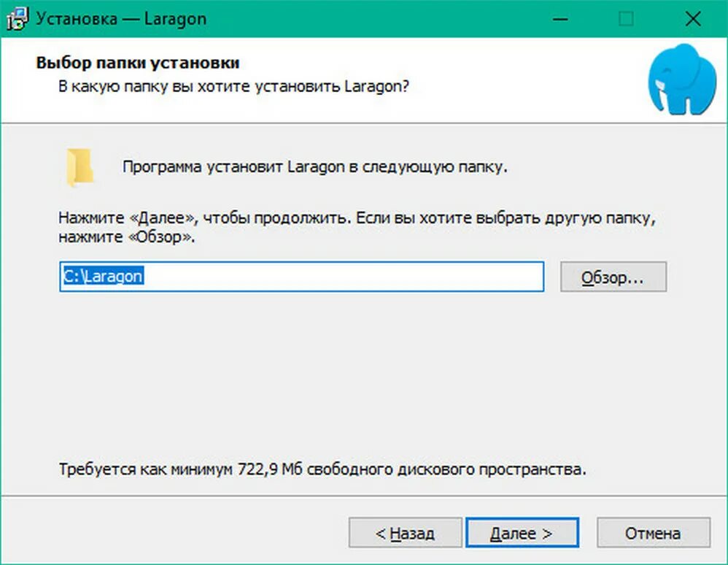The height and width of the screenshot is (565, 728).
Task: Minimize the Установка — Laragon window
Action: pos(561,19)
